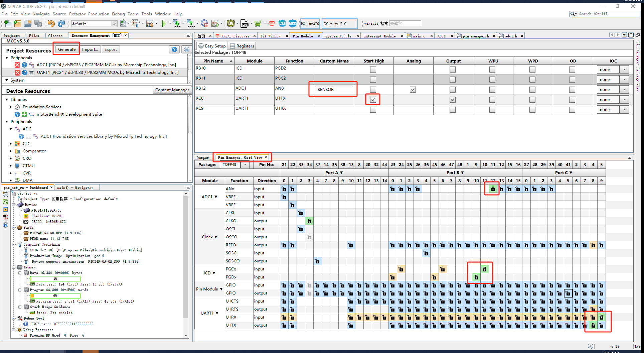Toggle Analog checkbox for RB12
The width and height of the screenshot is (644, 353).
413,90
